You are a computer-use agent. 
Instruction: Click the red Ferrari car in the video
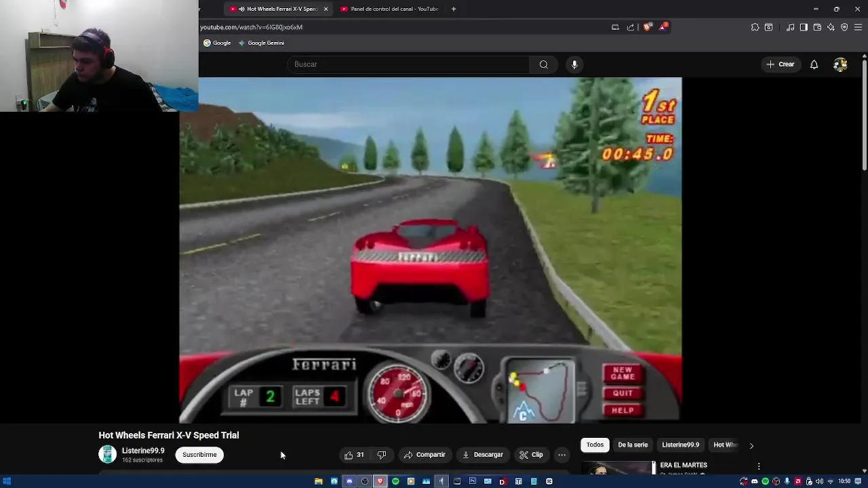(x=420, y=267)
